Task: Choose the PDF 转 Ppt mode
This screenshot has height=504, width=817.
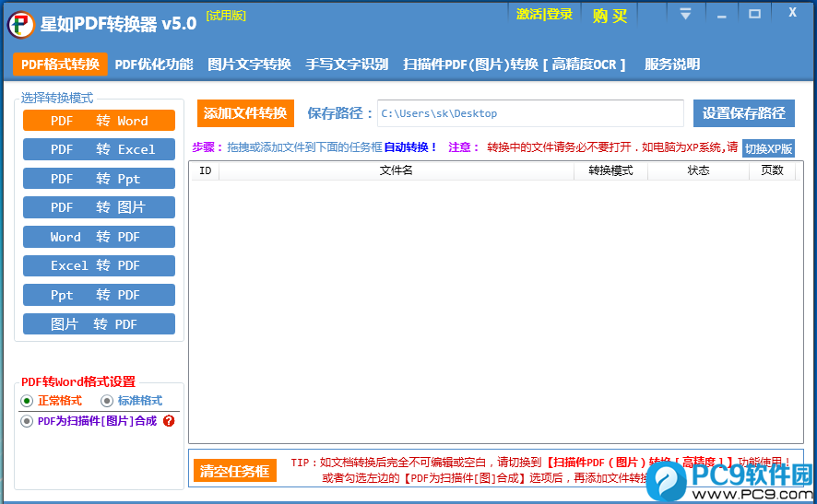Action: pos(99,179)
